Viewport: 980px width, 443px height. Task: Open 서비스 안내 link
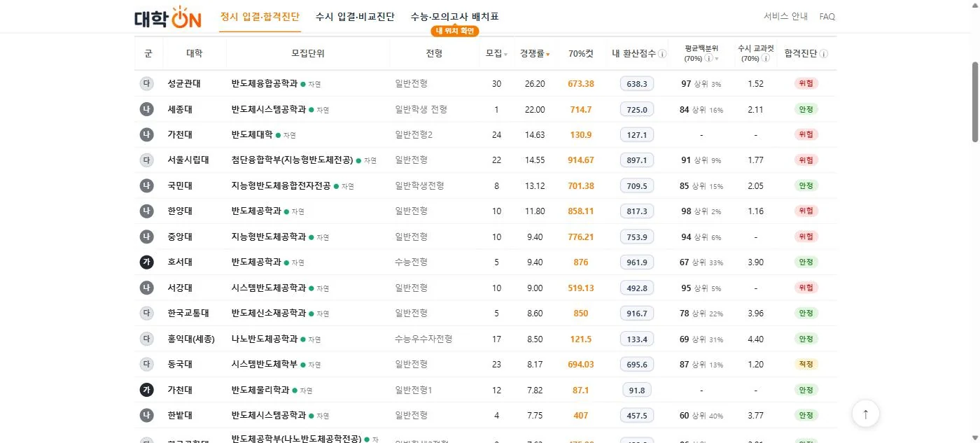coord(785,17)
